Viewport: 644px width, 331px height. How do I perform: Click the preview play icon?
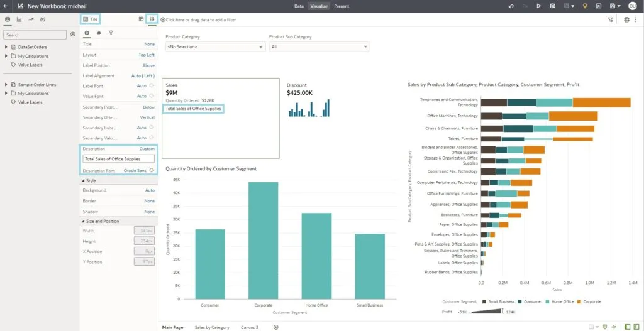coord(538,6)
